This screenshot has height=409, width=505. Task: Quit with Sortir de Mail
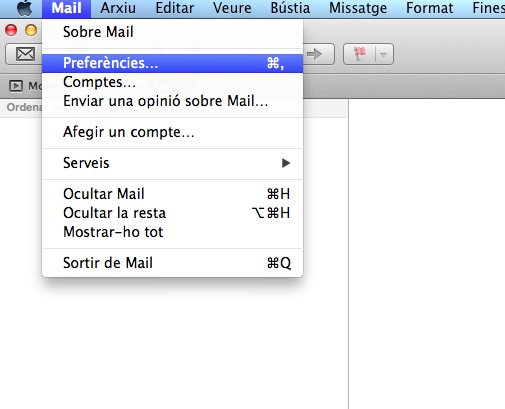[172, 263]
